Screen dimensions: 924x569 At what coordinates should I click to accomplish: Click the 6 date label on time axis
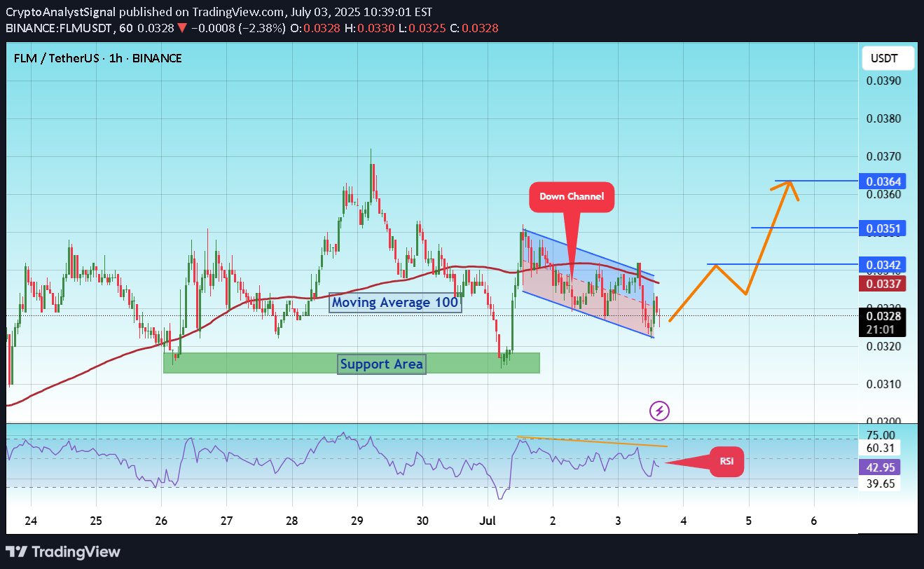coord(813,521)
